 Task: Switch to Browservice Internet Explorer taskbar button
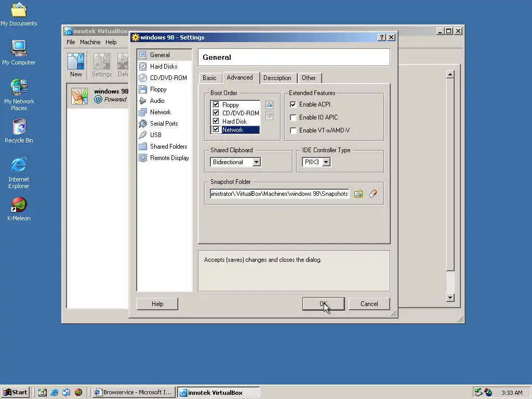tap(134, 393)
